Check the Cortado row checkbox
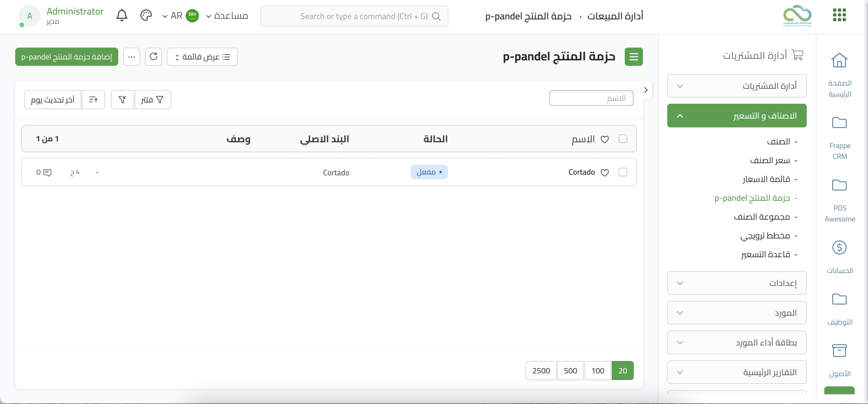 [x=623, y=172]
